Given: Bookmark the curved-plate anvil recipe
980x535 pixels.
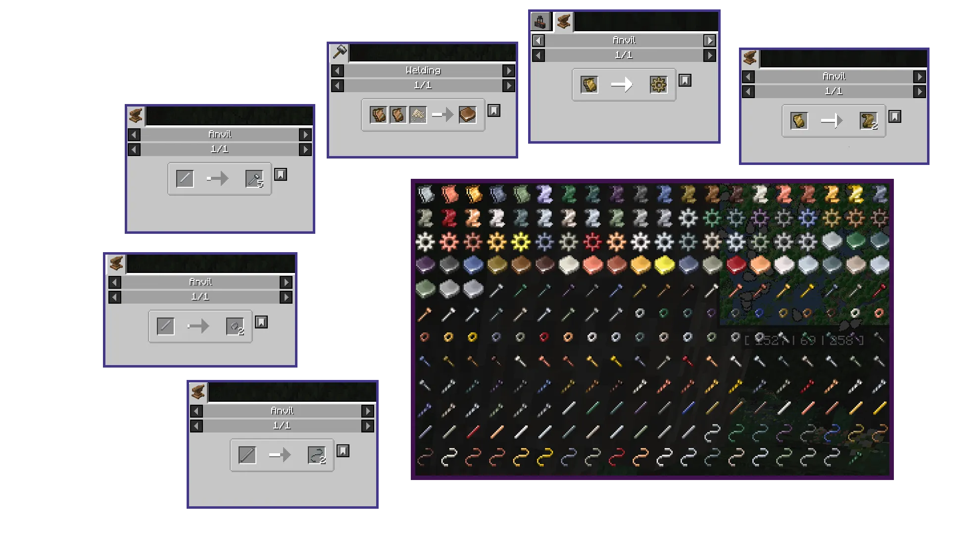Looking at the screenshot, I should point(894,116).
